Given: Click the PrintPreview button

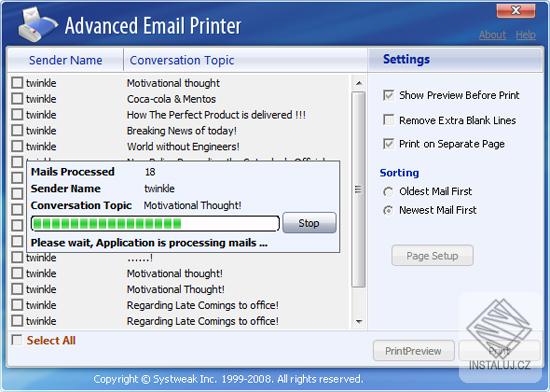Looking at the screenshot, I should (x=414, y=351).
